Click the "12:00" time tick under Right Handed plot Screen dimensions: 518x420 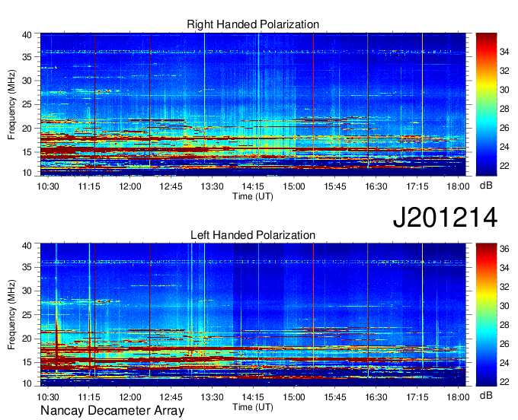click(129, 186)
